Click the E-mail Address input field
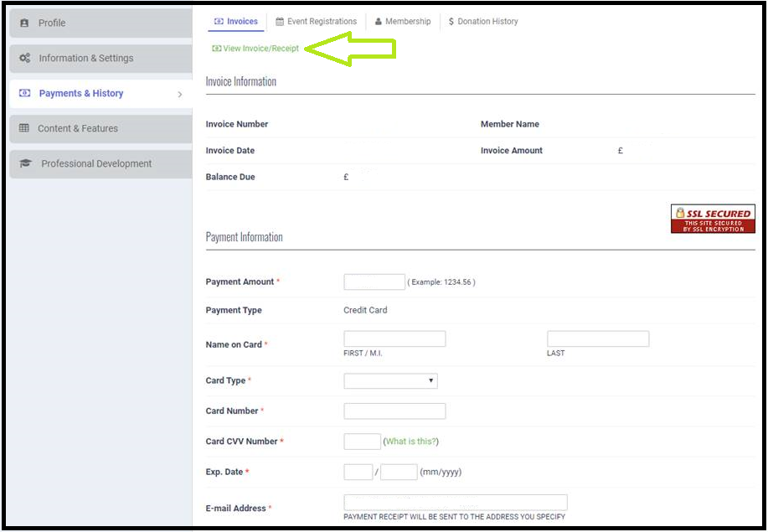The image size is (768, 532). point(456,503)
